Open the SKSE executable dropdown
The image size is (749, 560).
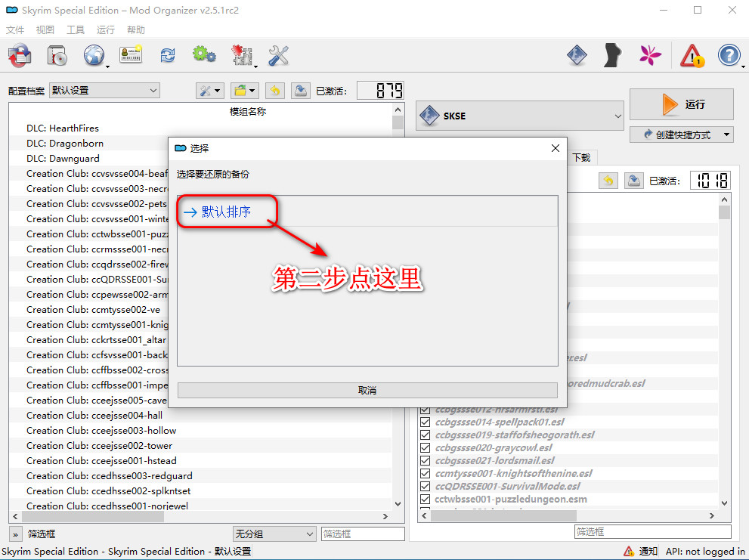click(520, 116)
